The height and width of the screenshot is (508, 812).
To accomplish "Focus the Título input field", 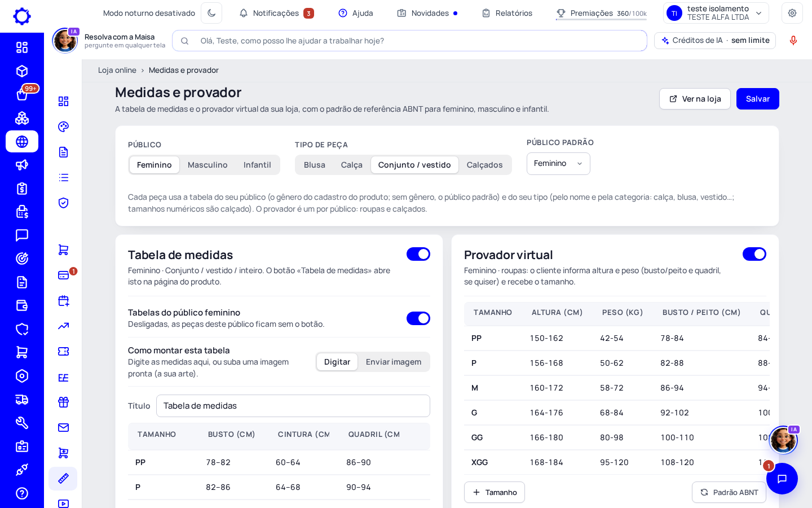I will pyautogui.click(x=293, y=406).
